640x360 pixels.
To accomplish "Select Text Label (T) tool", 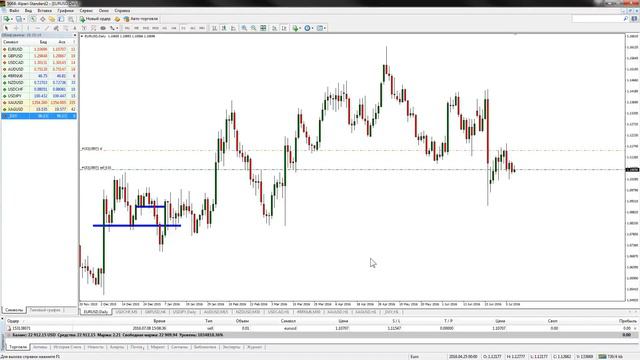I will [x=84, y=28].
